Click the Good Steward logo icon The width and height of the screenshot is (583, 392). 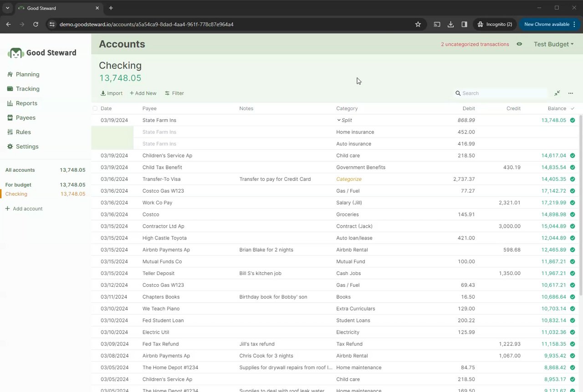click(x=16, y=53)
